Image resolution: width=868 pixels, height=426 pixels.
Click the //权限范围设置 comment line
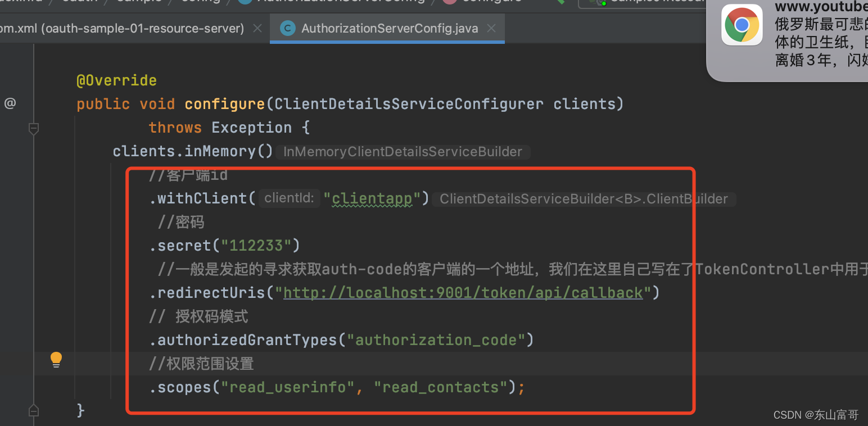(x=201, y=364)
